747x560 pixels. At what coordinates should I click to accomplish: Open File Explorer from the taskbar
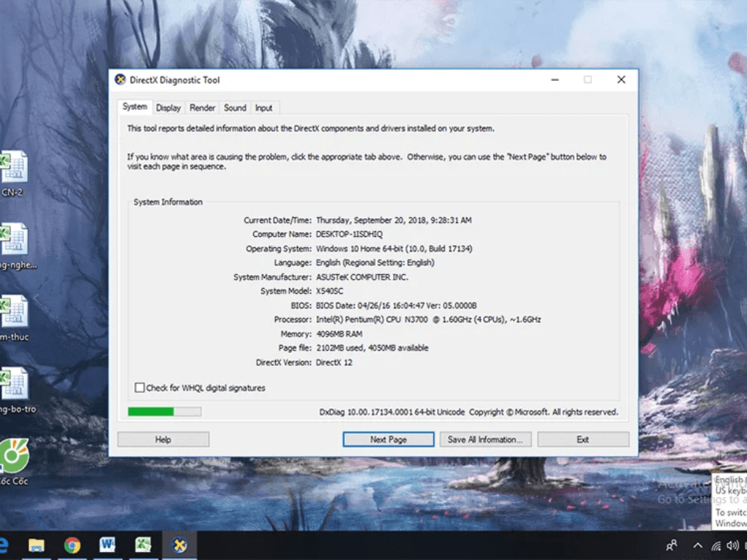tap(36, 545)
